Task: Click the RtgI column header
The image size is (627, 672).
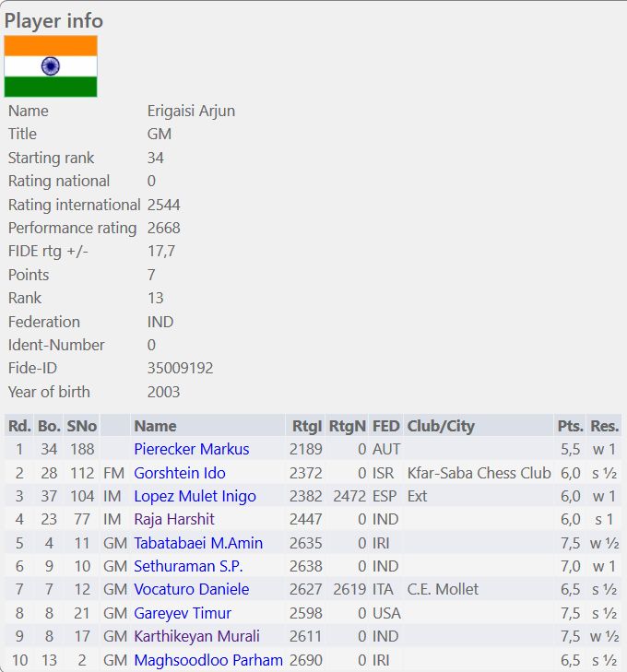Action: point(305,426)
